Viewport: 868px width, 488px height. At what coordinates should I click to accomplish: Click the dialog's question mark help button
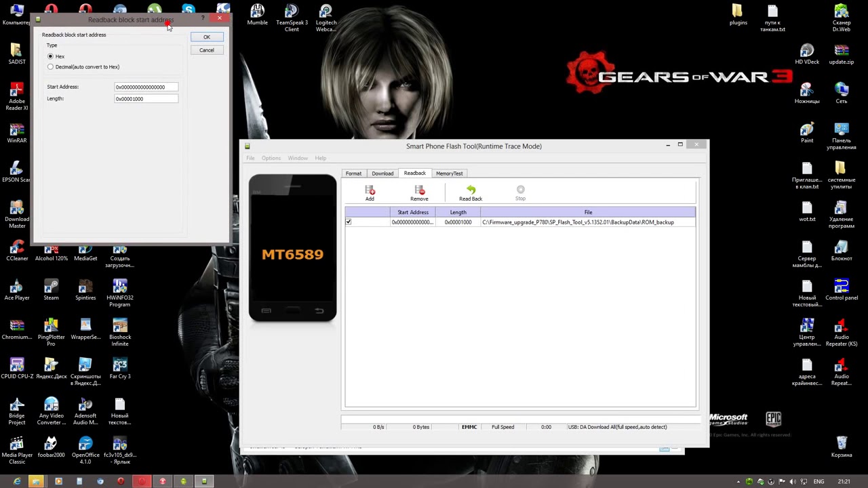(x=203, y=18)
